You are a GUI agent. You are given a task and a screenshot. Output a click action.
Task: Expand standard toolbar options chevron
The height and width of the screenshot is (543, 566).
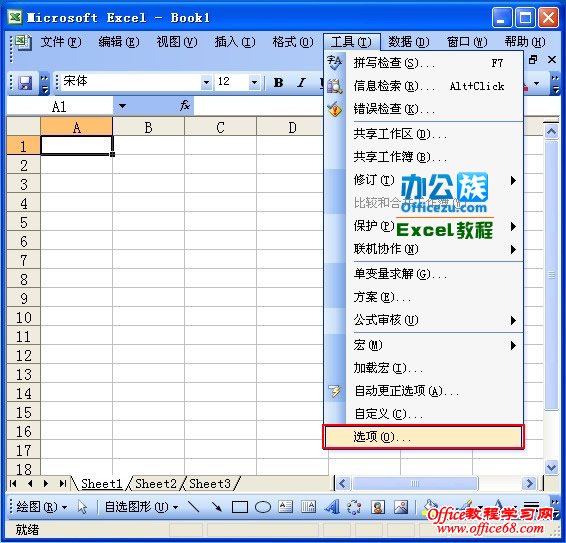pos(45,83)
